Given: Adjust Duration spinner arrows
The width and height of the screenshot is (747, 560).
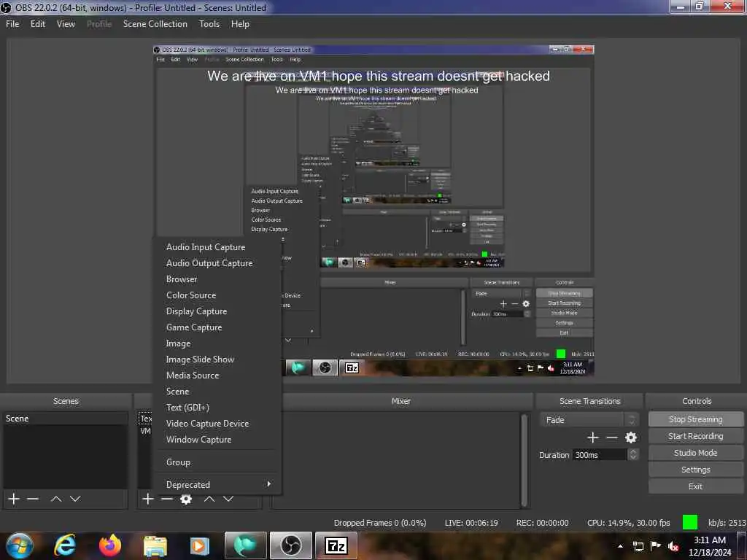Looking at the screenshot, I should [x=633, y=454].
